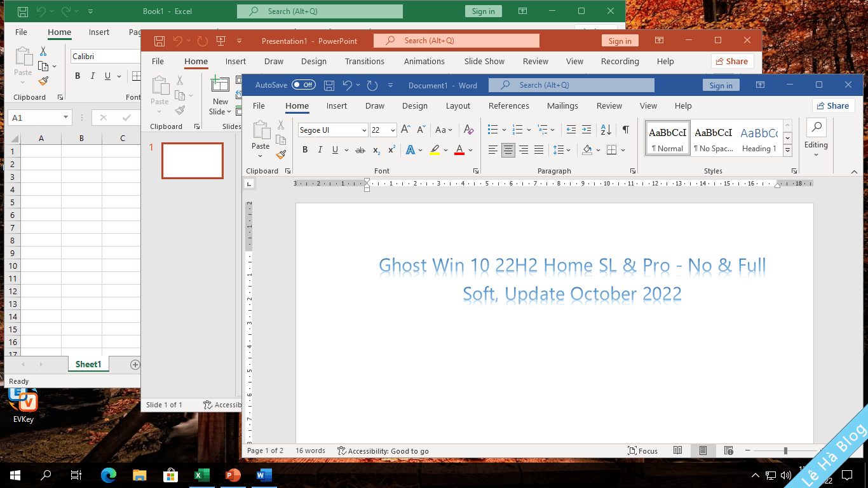Open the Segoe UI font name dropdown

coord(364,130)
